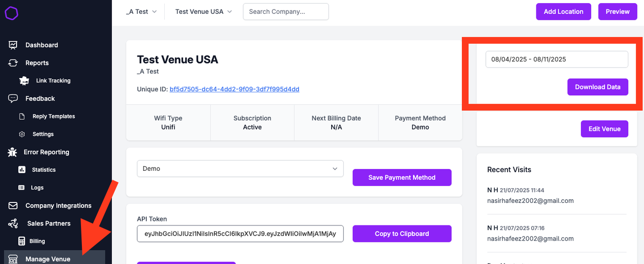Click the date range field

(x=557, y=59)
